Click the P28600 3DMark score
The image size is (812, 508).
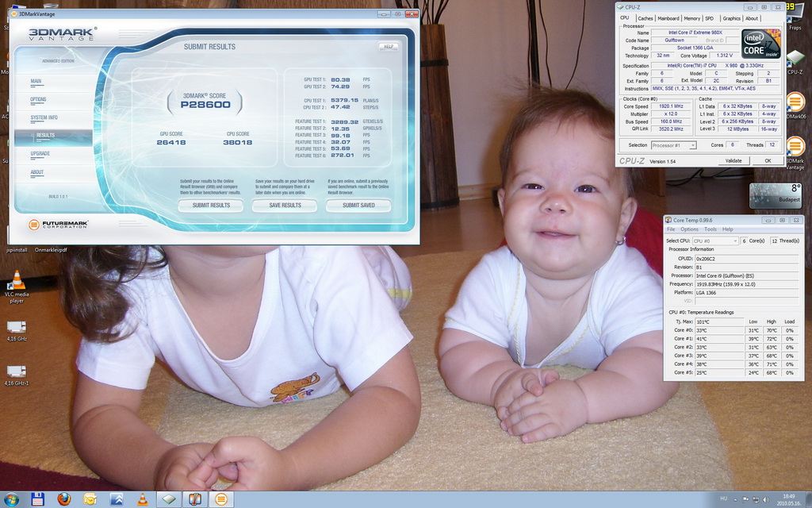click(205, 105)
